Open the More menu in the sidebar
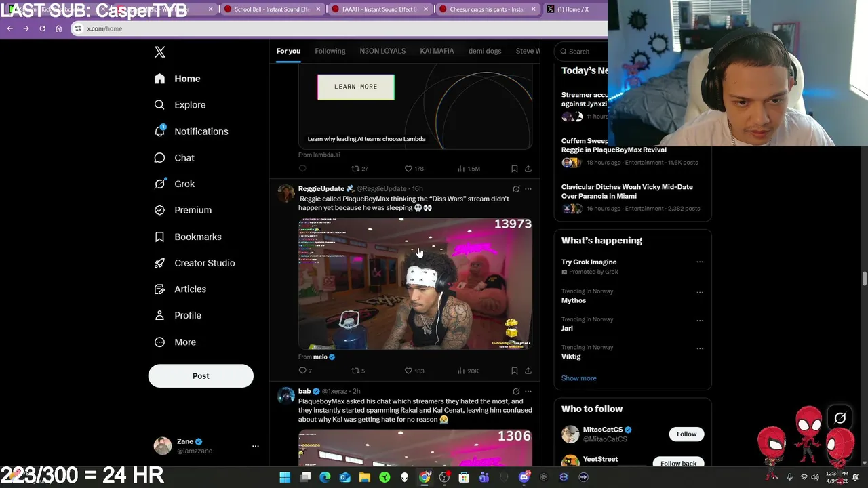Screen dimensions: 868x488 [x=175, y=342]
